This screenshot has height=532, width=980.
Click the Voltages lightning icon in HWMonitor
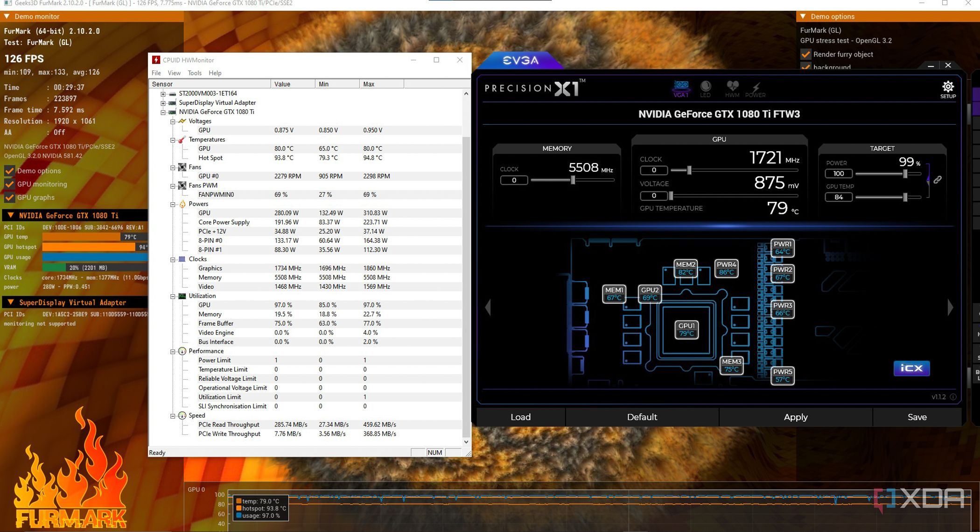pos(182,121)
